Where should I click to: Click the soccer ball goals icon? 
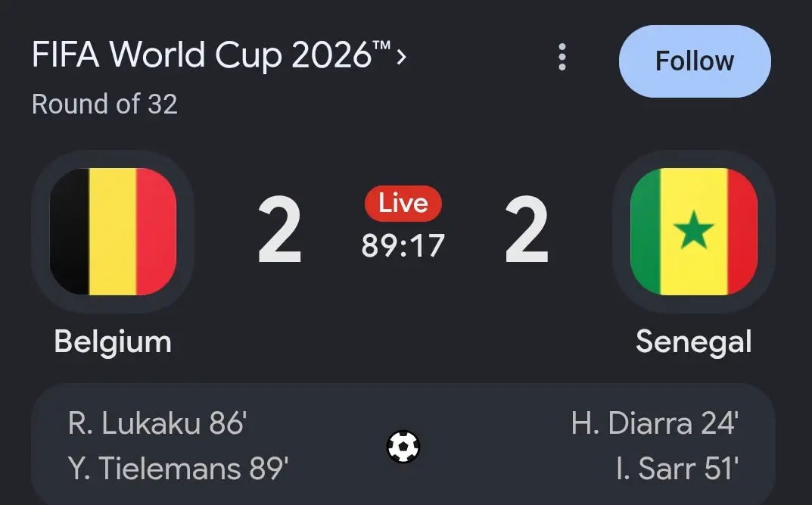[403, 447]
